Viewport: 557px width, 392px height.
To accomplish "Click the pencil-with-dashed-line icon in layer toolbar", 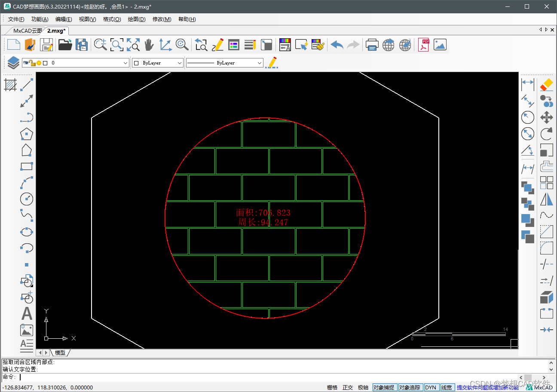I will tap(272, 63).
